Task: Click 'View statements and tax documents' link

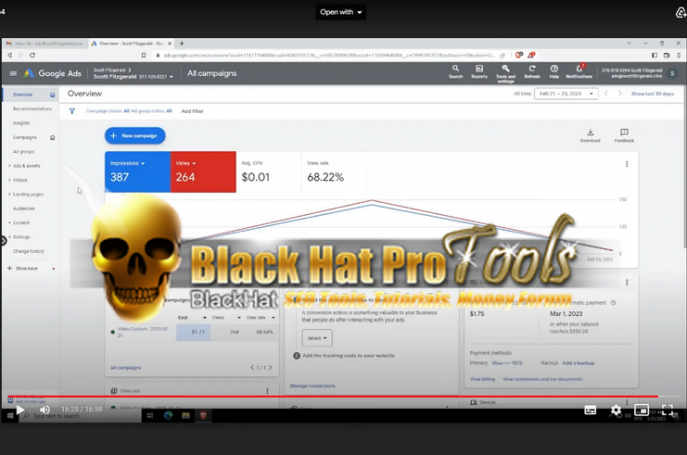Action: coord(542,379)
